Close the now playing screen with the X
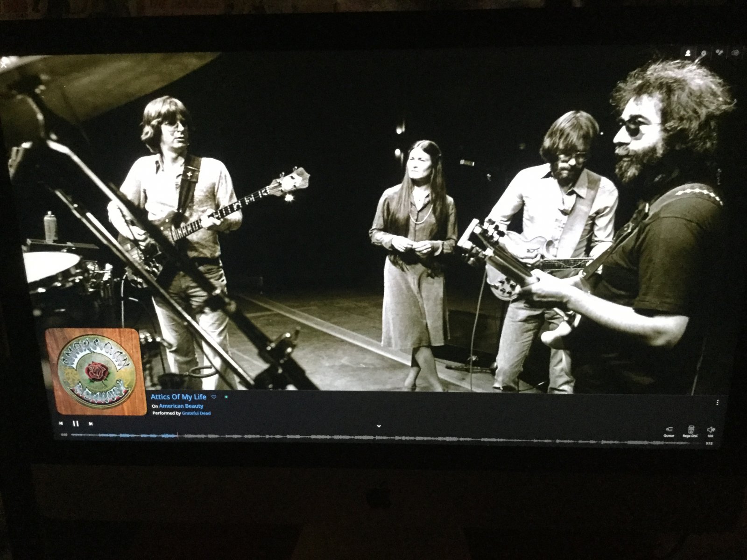 click(4, 65)
